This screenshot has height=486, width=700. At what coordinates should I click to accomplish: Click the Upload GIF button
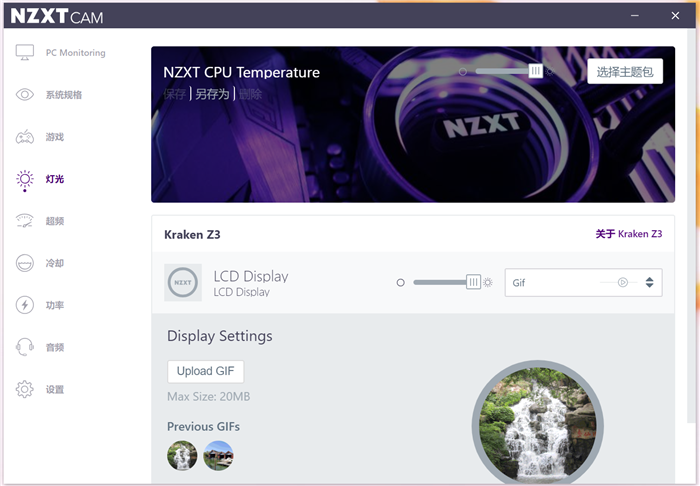(x=205, y=371)
